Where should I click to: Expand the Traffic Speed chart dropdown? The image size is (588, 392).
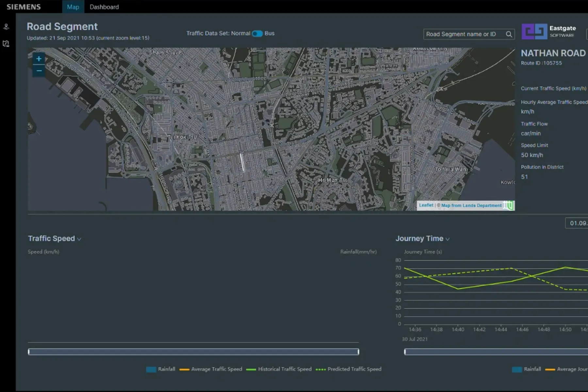(x=79, y=239)
